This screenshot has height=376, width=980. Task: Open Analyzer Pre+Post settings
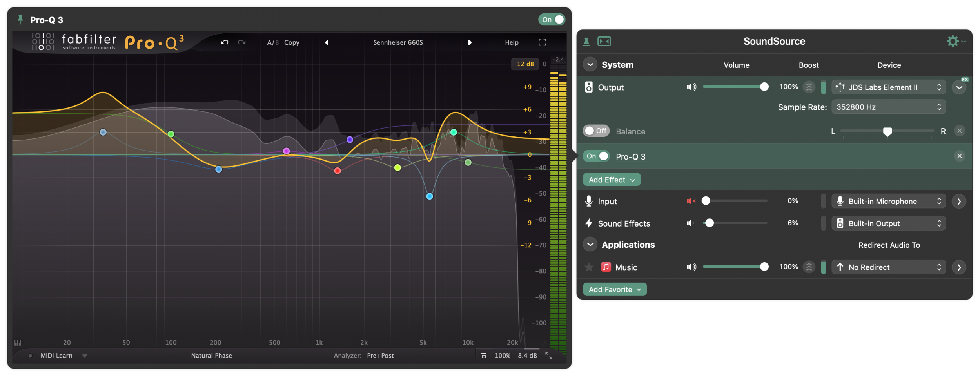380,356
